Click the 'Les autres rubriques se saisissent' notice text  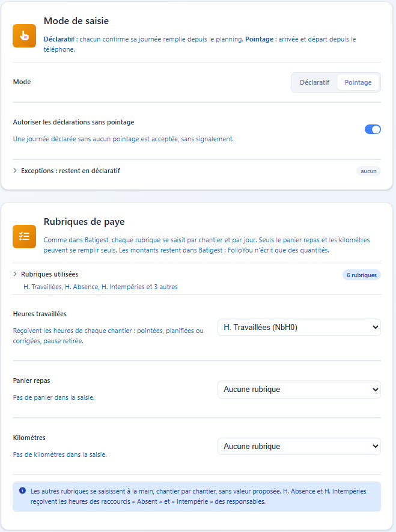(x=198, y=497)
